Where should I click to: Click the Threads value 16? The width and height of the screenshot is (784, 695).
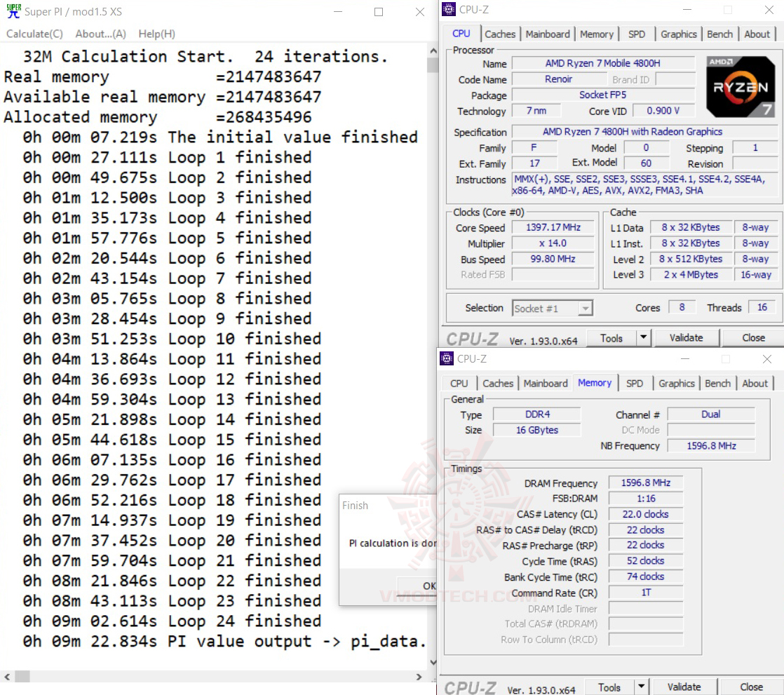762,307
